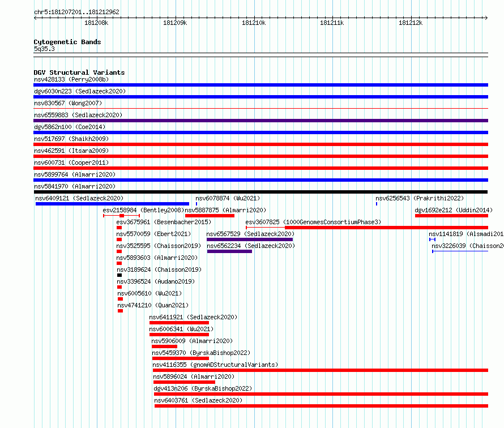Click the nsv6256543 (Prakrithi2022) blue marker
This screenshot has height=428, width=504.
377,204
